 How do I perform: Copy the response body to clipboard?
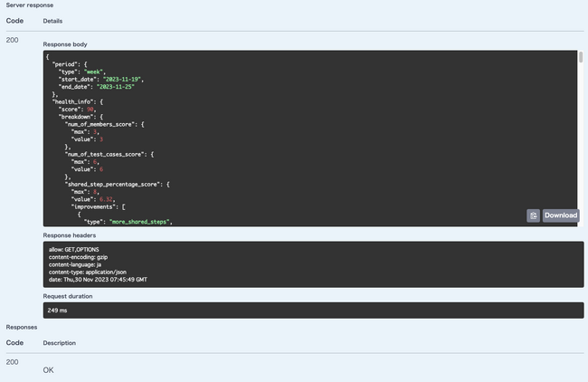533,215
